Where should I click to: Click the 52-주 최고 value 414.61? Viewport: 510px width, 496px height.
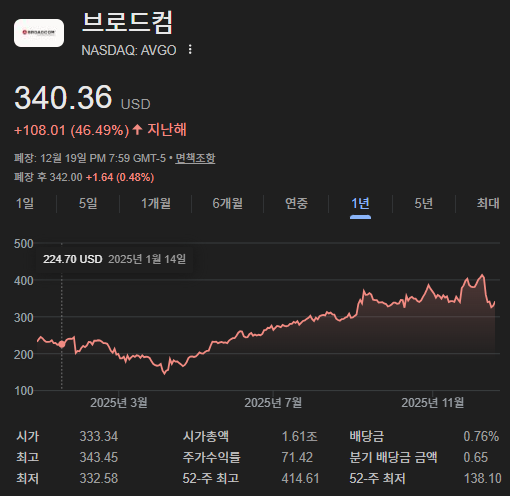click(300, 478)
